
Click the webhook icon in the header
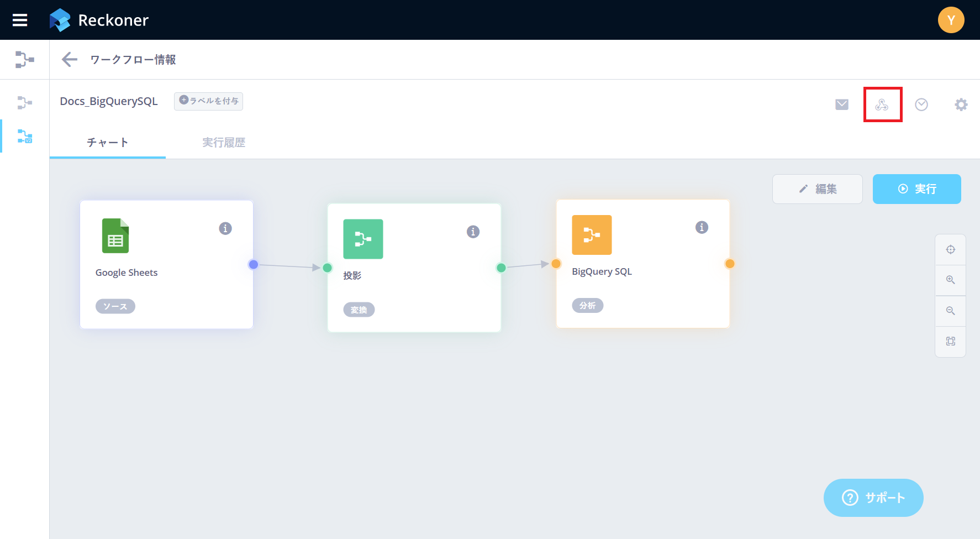tap(882, 104)
